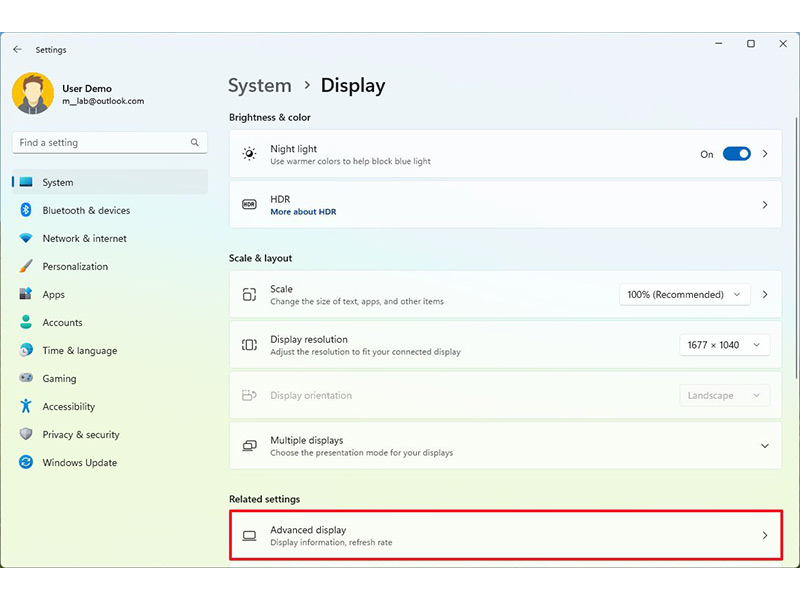Click the search magnifier icon
This screenshot has width=800, height=600.
click(x=194, y=142)
